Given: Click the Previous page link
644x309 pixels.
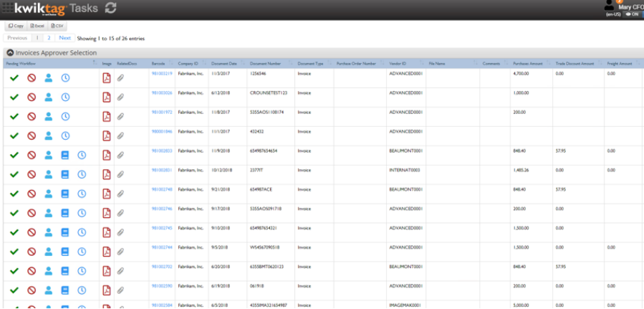Looking at the screenshot, I should point(17,38).
